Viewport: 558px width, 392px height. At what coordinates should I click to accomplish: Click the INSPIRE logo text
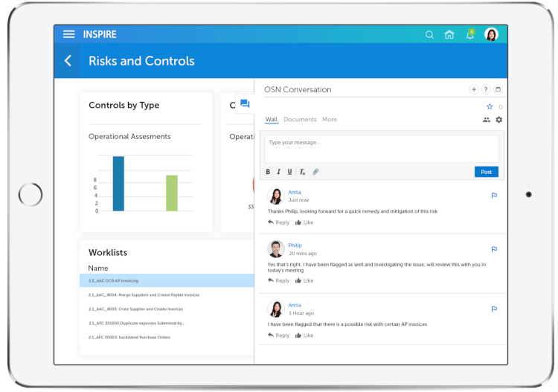(x=100, y=34)
